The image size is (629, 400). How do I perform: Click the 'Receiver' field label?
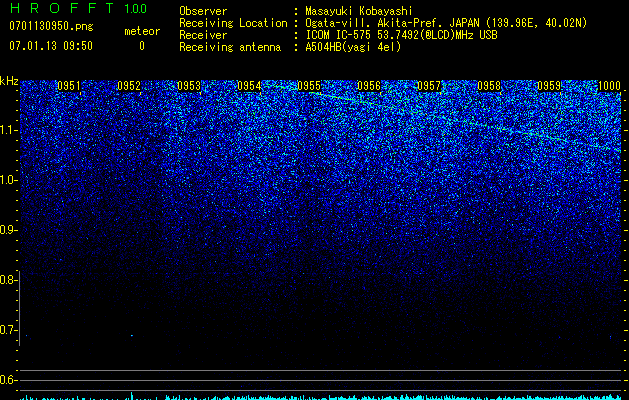click(x=203, y=35)
